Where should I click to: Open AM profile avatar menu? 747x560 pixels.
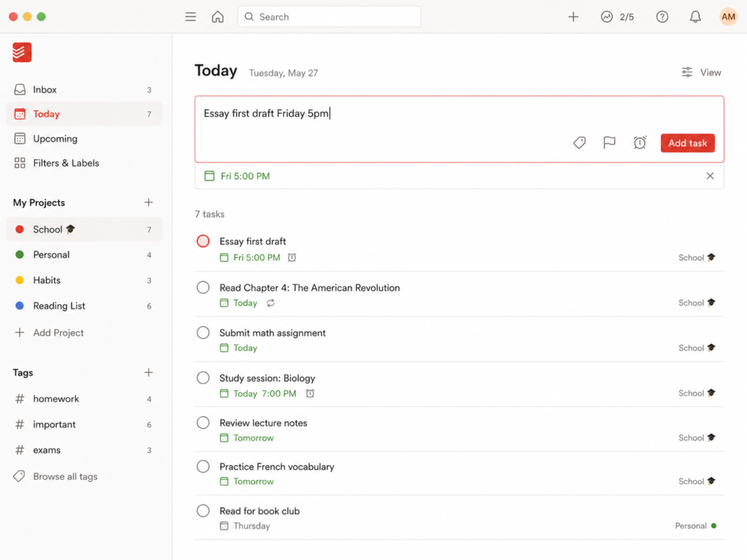(x=728, y=17)
